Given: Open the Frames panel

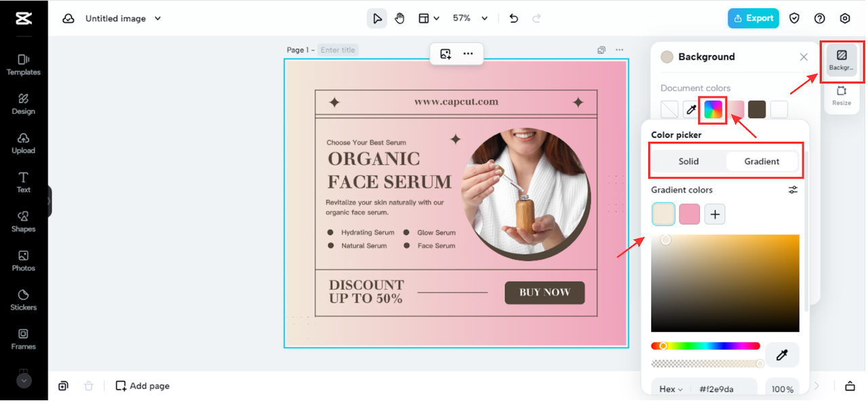Looking at the screenshot, I should (24, 339).
